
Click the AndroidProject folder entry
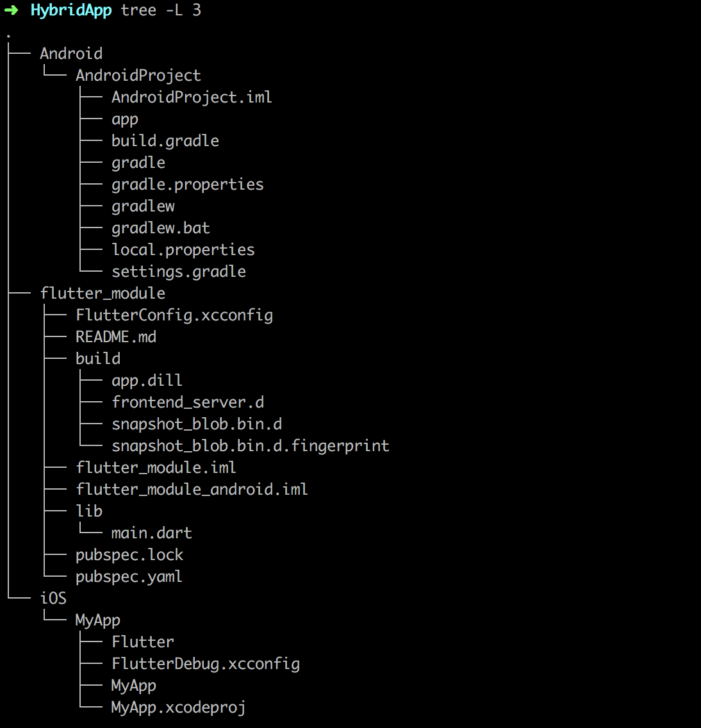point(138,75)
